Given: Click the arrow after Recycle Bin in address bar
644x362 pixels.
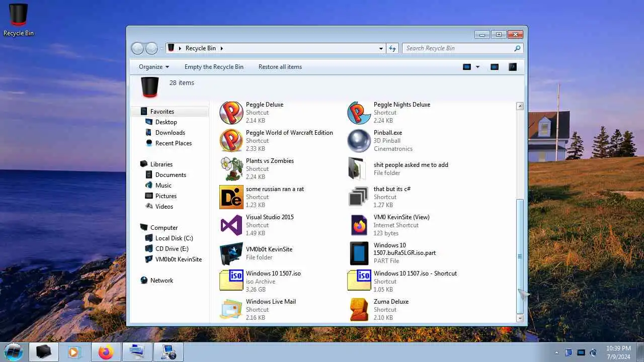Looking at the screenshot, I should click(x=221, y=48).
